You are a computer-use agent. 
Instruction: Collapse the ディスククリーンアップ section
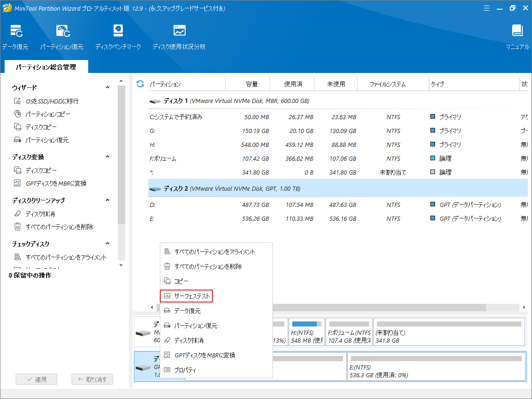(x=108, y=200)
